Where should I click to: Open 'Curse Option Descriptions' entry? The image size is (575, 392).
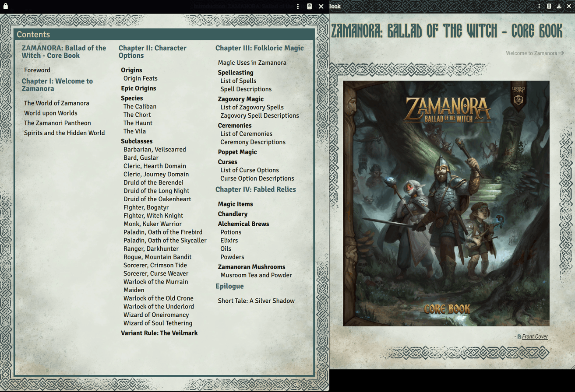[x=258, y=178]
